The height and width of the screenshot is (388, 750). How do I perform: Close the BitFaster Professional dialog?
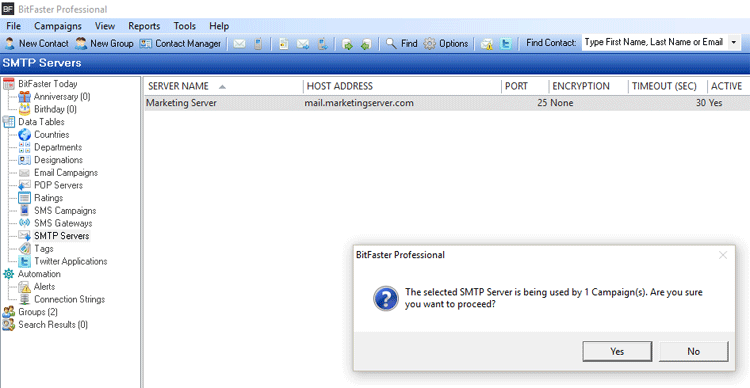tap(723, 255)
